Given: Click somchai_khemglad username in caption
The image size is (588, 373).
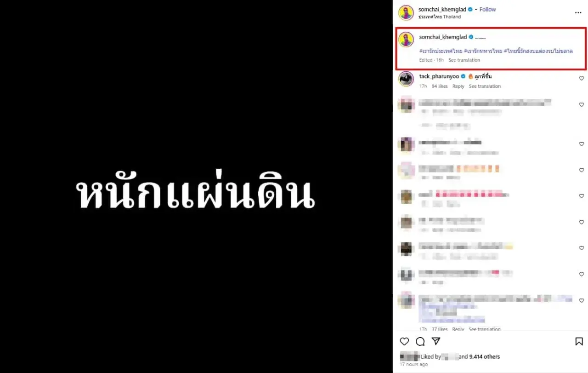Looking at the screenshot, I should click(x=443, y=37).
